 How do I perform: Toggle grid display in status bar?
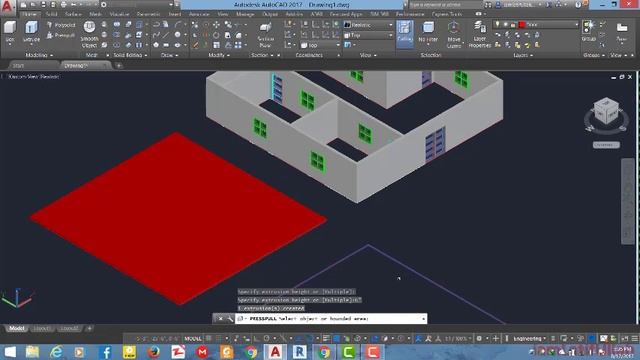209,338
